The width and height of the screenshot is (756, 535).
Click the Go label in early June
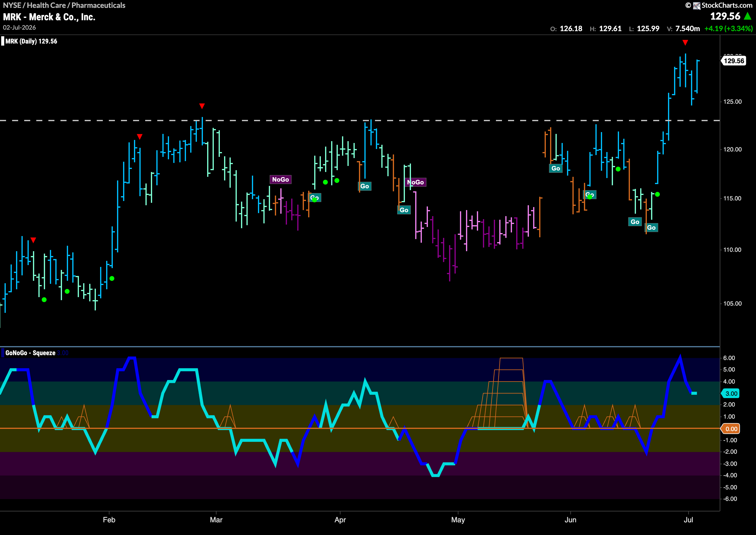pos(590,195)
